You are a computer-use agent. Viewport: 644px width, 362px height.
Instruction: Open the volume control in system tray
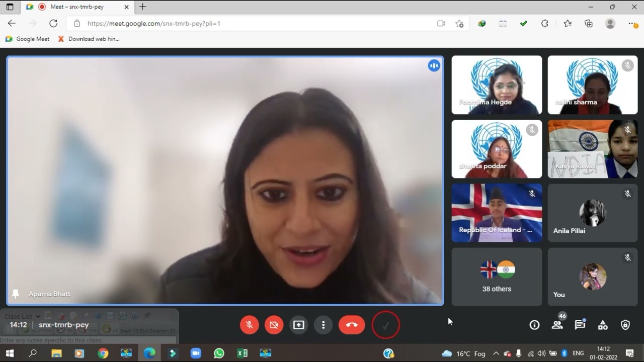541,353
